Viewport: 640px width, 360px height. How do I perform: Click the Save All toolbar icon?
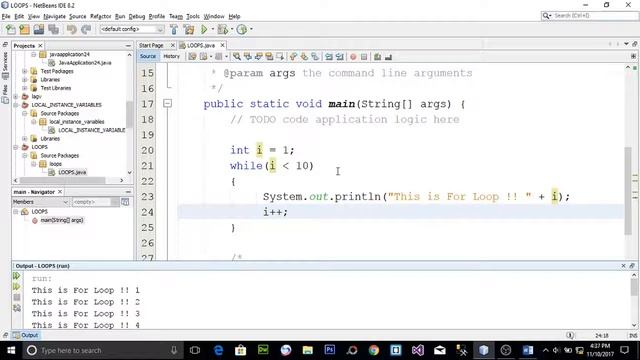(x=53, y=29)
